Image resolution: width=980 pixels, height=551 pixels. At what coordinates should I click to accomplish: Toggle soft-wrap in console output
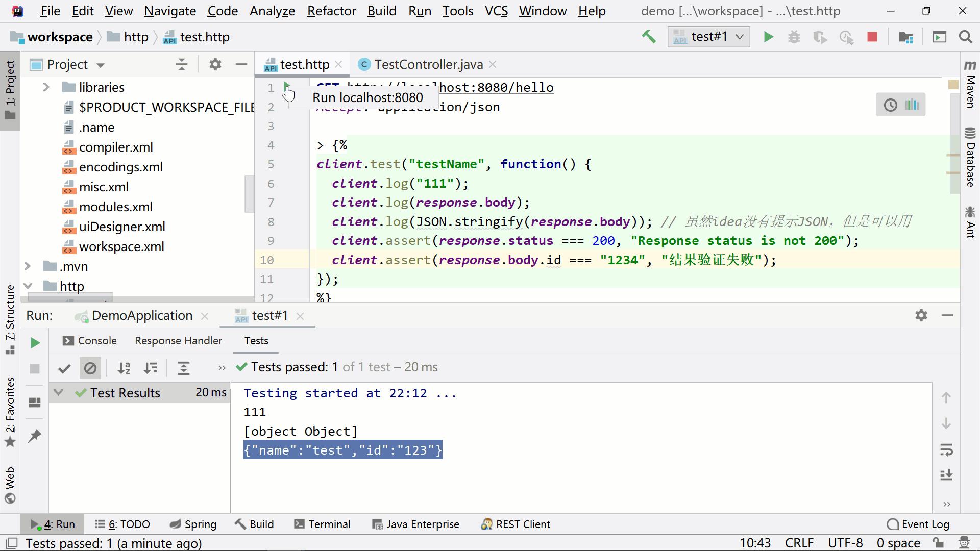946,450
